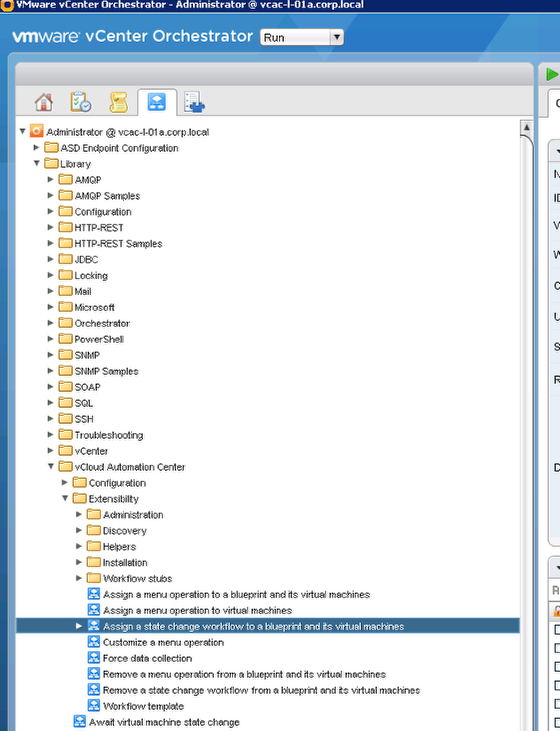The image size is (560, 731).
Task: Click the Mail folder icon
Action: click(65, 291)
